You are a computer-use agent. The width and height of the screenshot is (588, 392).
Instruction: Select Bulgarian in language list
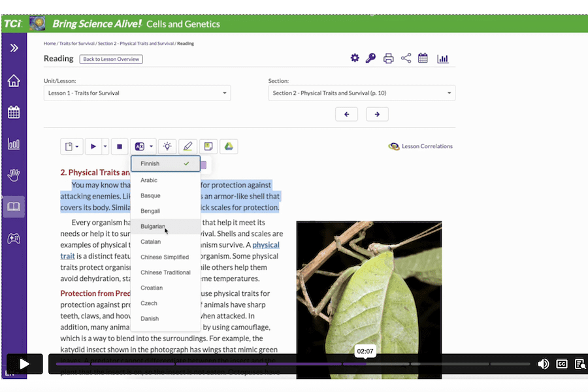[x=165, y=226]
